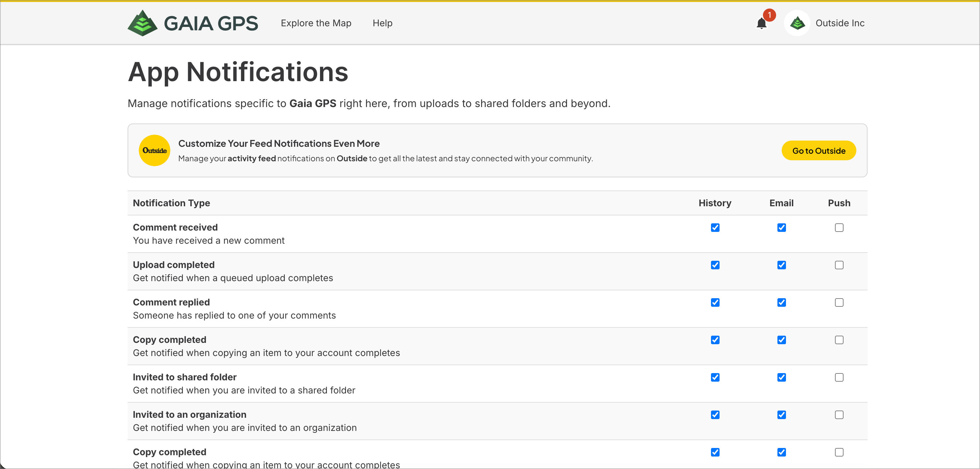Click the Gaia GPS pyramid logo
Viewport: 980px width, 469px height.
click(x=142, y=23)
